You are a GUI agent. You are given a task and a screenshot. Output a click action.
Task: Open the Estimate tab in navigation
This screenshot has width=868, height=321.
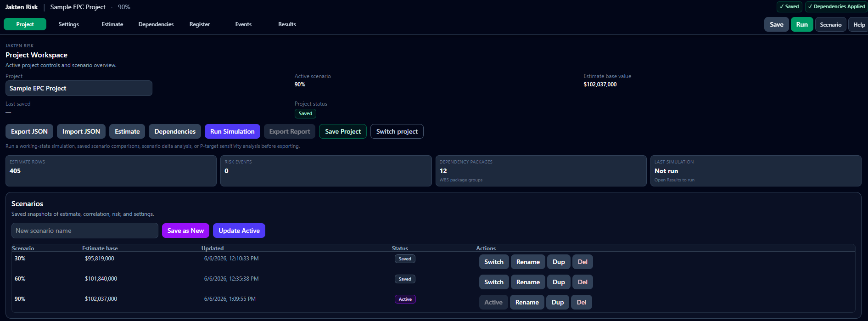pyautogui.click(x=112, y=24)
